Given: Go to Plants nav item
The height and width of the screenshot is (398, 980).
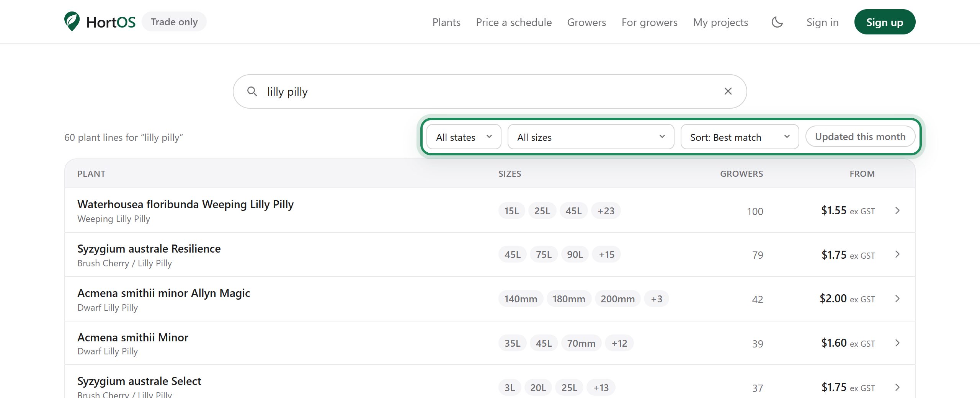Looking at the screenshot, I should pyautogui.click(x=446, y=22).
